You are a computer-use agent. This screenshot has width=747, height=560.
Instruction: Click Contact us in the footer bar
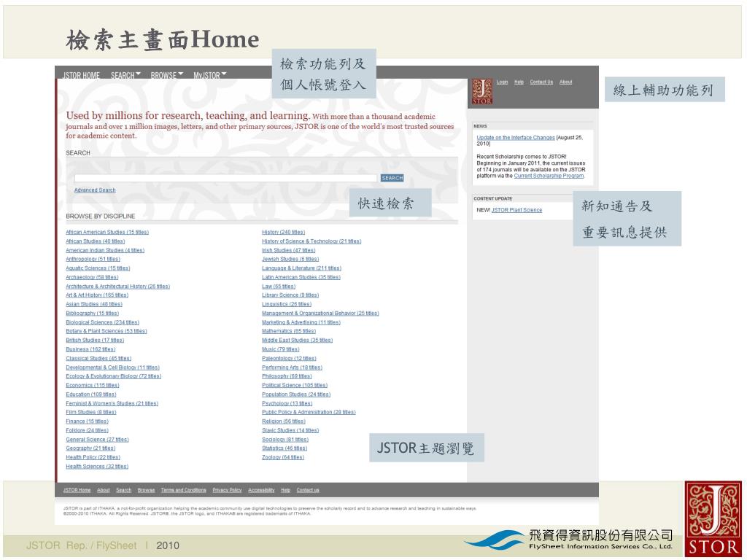pos(308,490)
